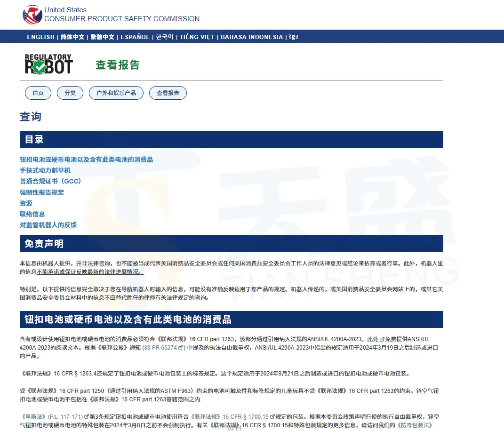Switch language to 简体中文

[72, 37]
